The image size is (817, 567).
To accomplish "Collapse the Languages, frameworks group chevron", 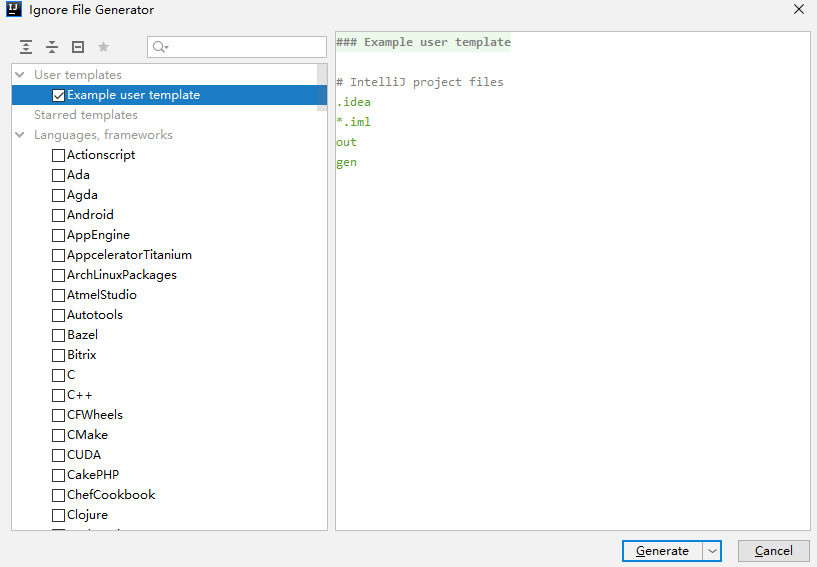I will (x=20, y=135).
